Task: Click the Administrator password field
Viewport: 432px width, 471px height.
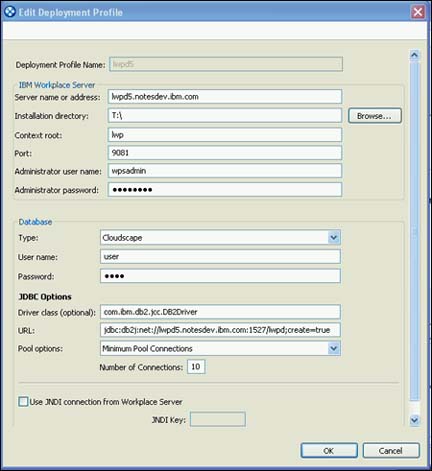Action: coord(225,190)
